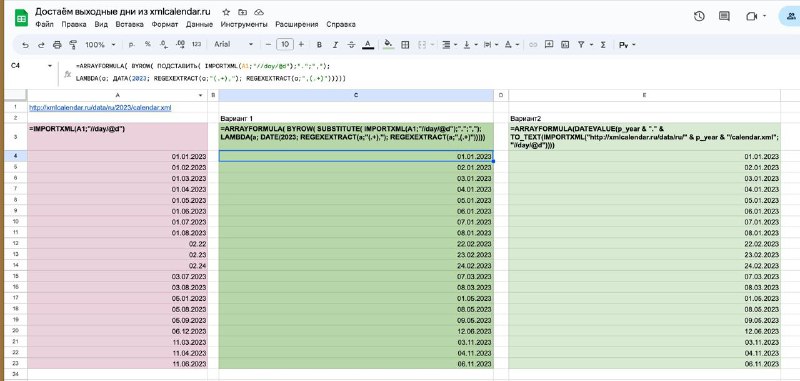This screenshot has height=381, width=800.
Task: Open the Правка menu
Action: pyautogui.click(x=73, y=24)
